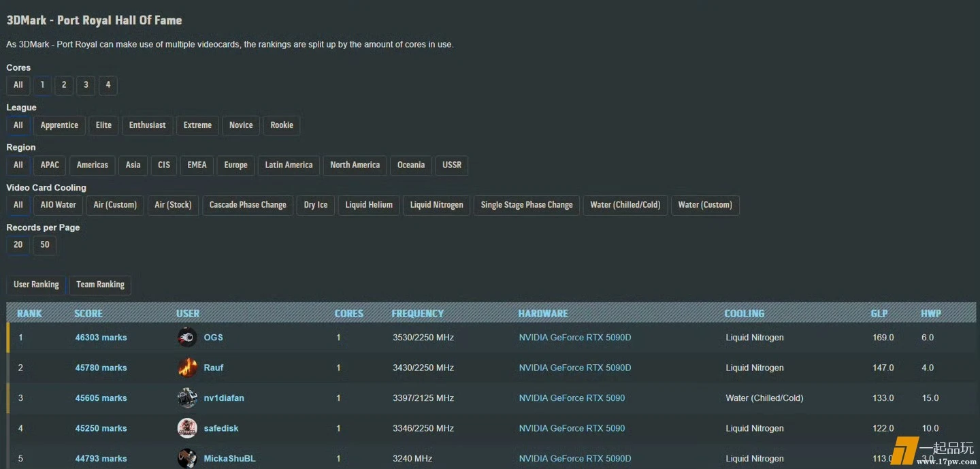
Task: Filter by Asia region
Action: tap(133, 165)
